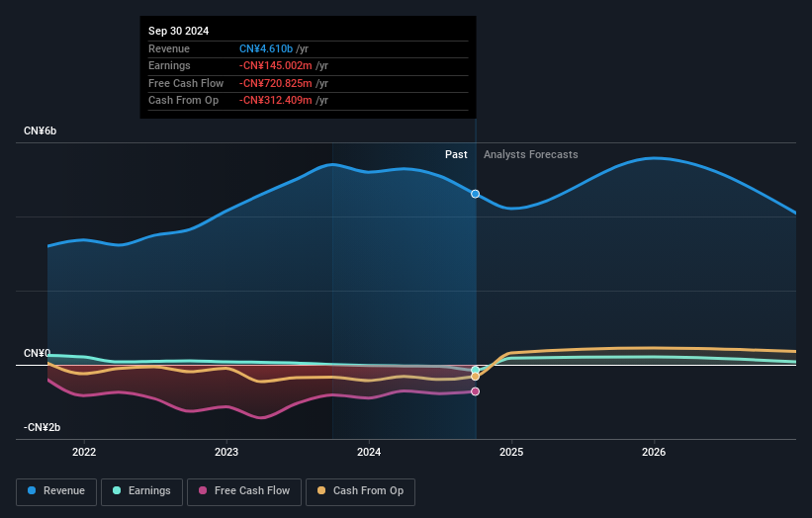Click the CN¥4.610b revenue value

click(x=266, y=48)
